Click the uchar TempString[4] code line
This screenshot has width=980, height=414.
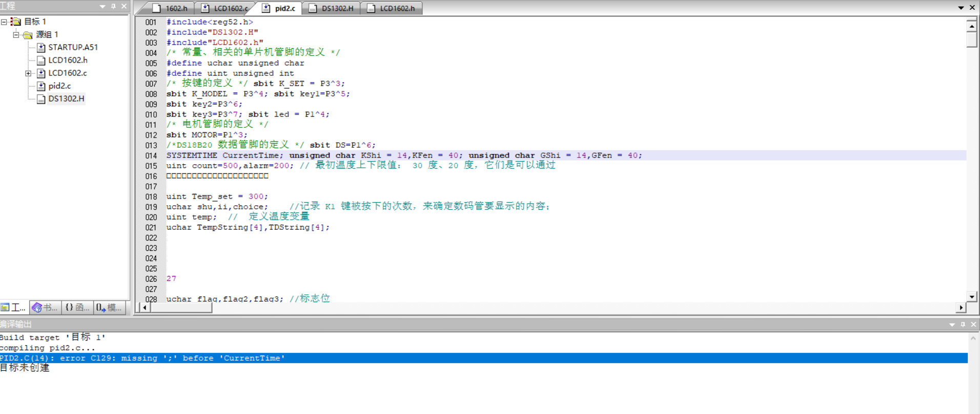click(248, 227)
